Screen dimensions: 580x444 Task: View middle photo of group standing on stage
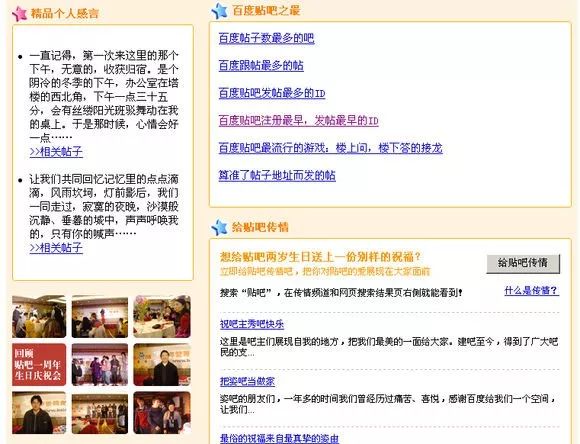[x=100, y=365]
